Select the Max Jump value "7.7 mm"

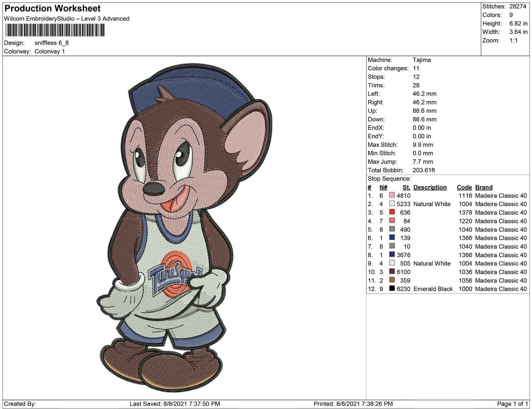click(x=423, y=162)
